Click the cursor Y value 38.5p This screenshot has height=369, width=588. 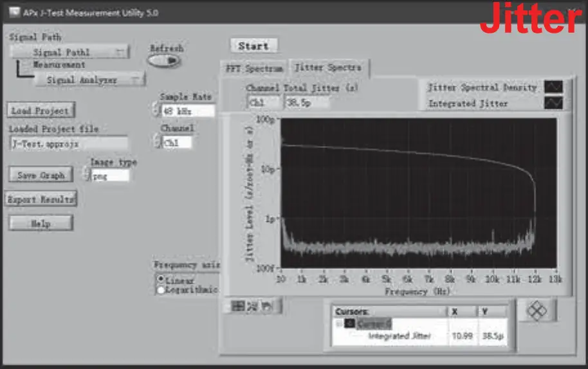[x=493, y=336]
